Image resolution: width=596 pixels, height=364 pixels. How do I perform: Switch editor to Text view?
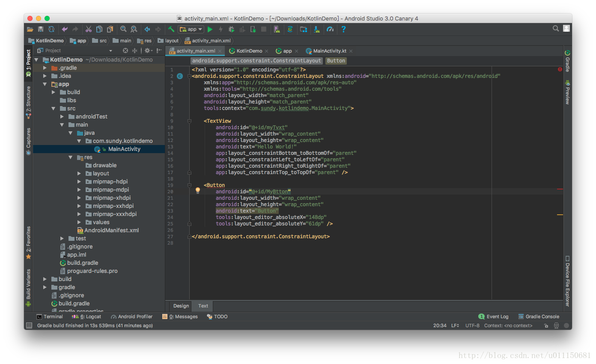point(203,306)
